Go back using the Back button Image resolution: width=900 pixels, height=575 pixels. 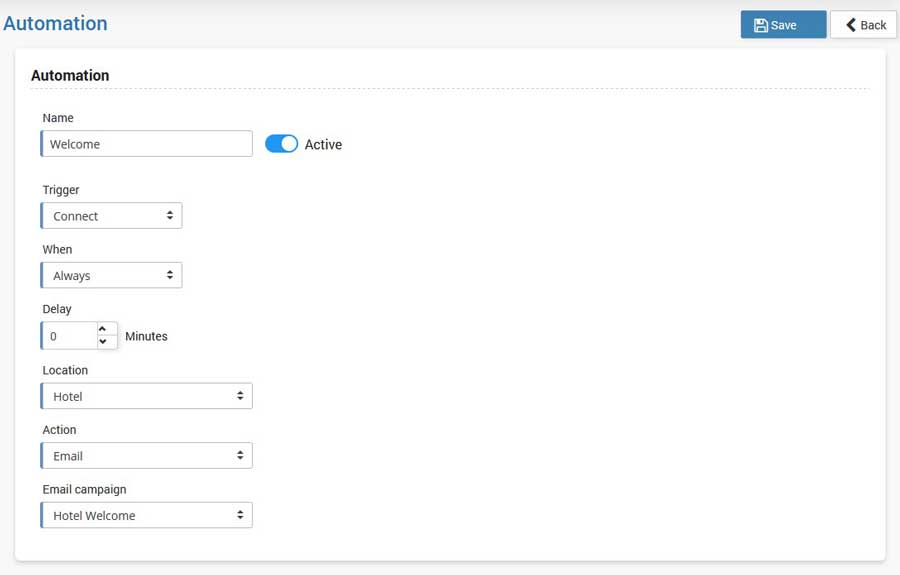click(x=864, y=25)
